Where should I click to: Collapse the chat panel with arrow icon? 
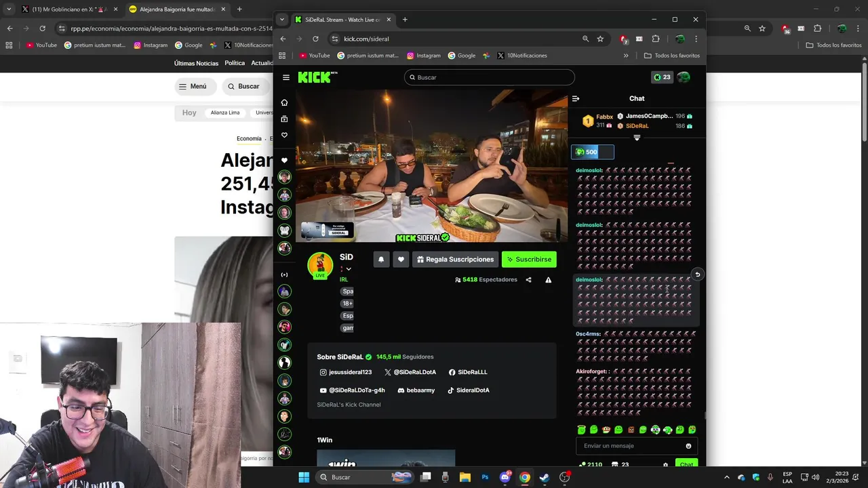click(x=576, y=98)
